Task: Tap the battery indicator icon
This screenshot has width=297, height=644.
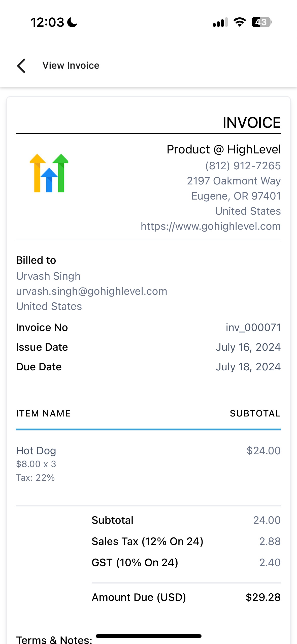Action: (262, 22)
